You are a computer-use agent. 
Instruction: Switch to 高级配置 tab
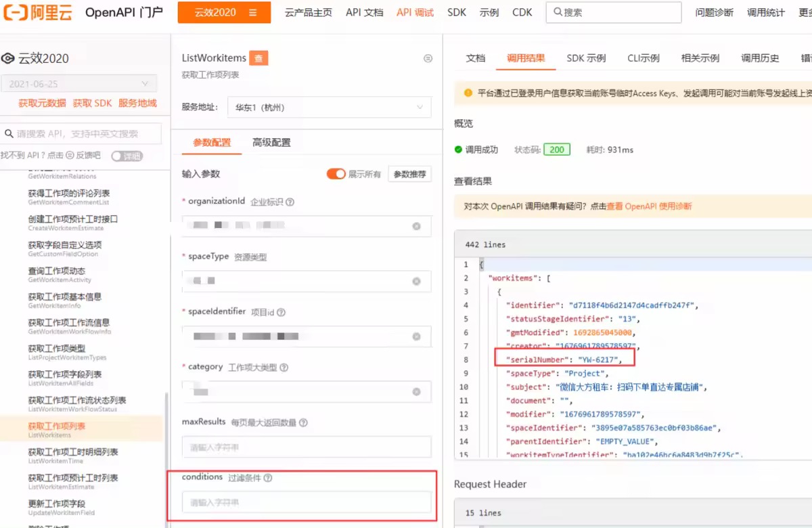click(x=271, y=143)
